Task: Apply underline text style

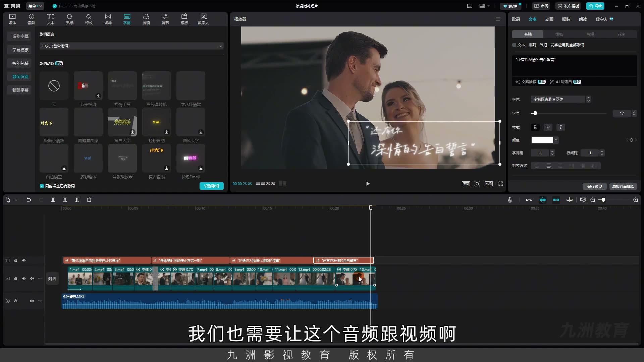Action: pos(548,127)
